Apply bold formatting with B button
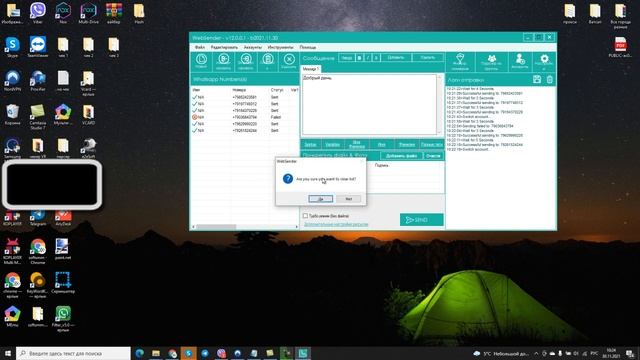 coord(359,58)
